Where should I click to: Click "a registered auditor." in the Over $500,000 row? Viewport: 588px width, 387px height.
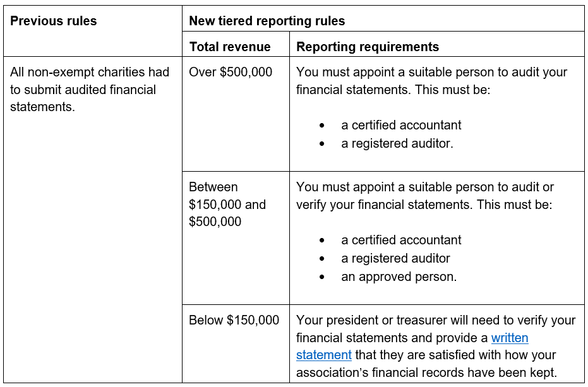[x=397, y=143]
